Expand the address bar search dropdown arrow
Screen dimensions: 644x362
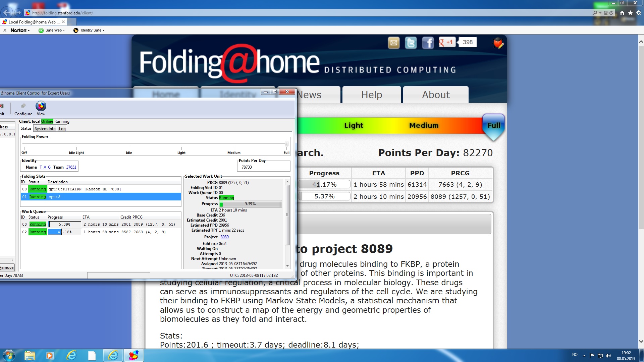600,13
